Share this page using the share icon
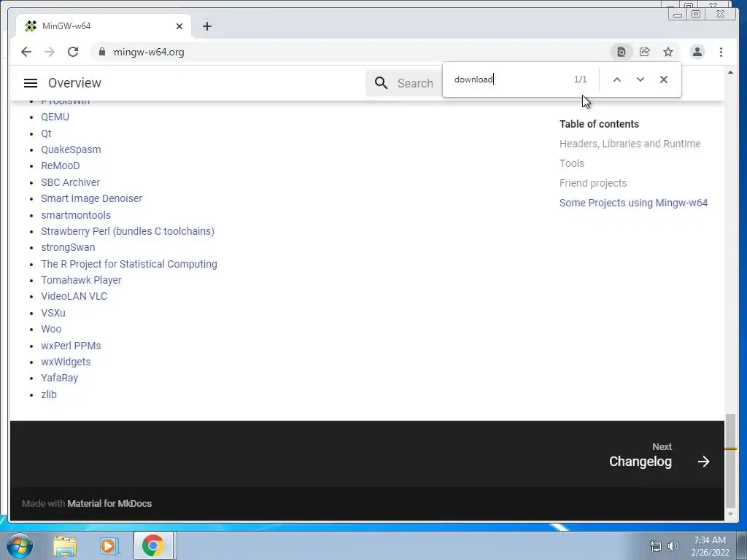 [645, 52]
